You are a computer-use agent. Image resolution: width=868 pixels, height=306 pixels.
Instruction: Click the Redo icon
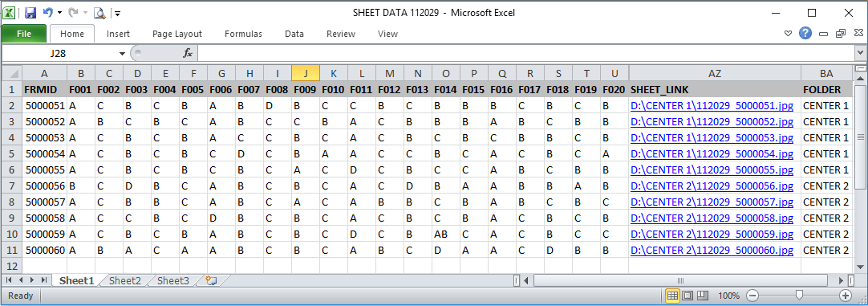coord(73,12)
